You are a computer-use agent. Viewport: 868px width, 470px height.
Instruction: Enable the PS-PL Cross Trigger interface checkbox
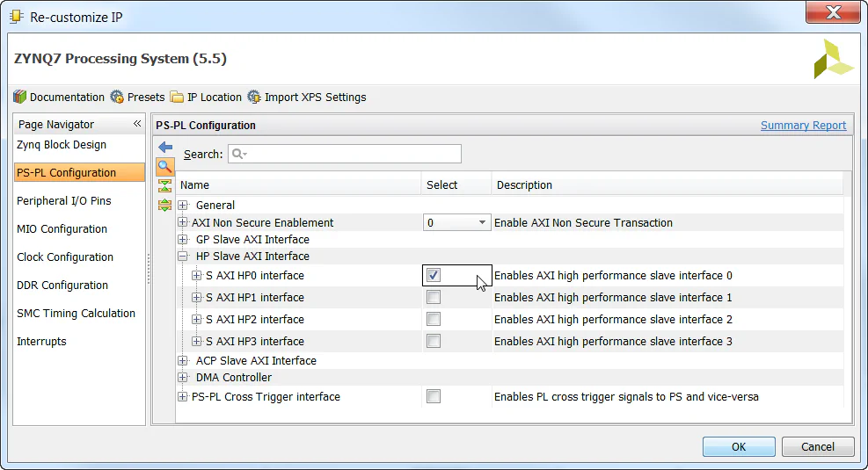point(434,396)
